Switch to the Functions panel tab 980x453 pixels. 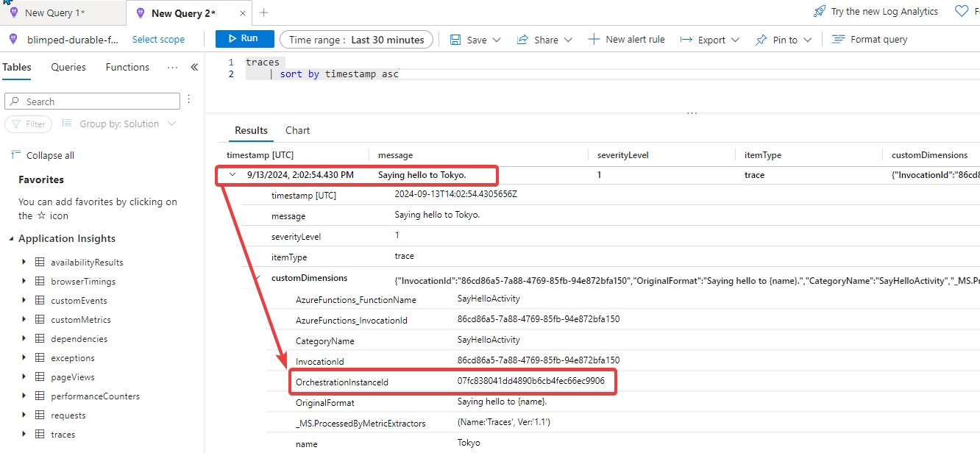(127, 67)
